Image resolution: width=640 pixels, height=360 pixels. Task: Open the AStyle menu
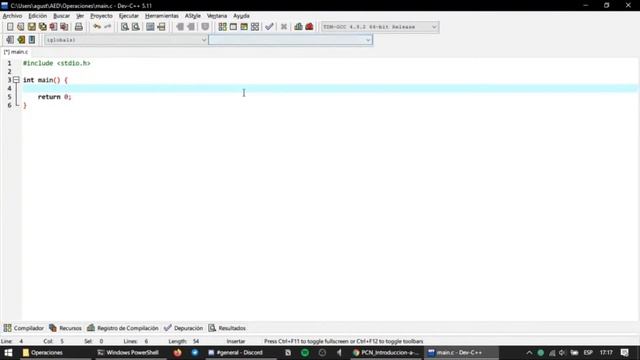[193, 16]
